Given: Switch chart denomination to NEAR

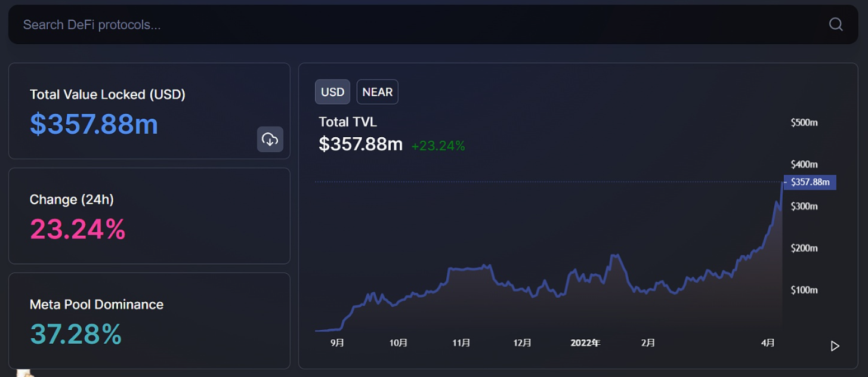Looking at the screenshot, I should pyautogui.click(x=377, y=92).
